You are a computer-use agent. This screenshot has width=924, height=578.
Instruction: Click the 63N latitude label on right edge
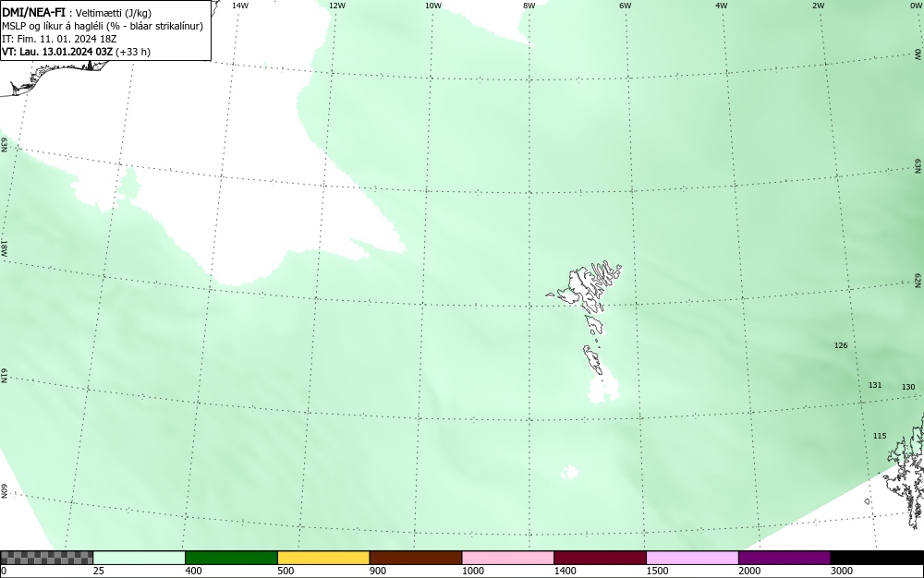918,166
